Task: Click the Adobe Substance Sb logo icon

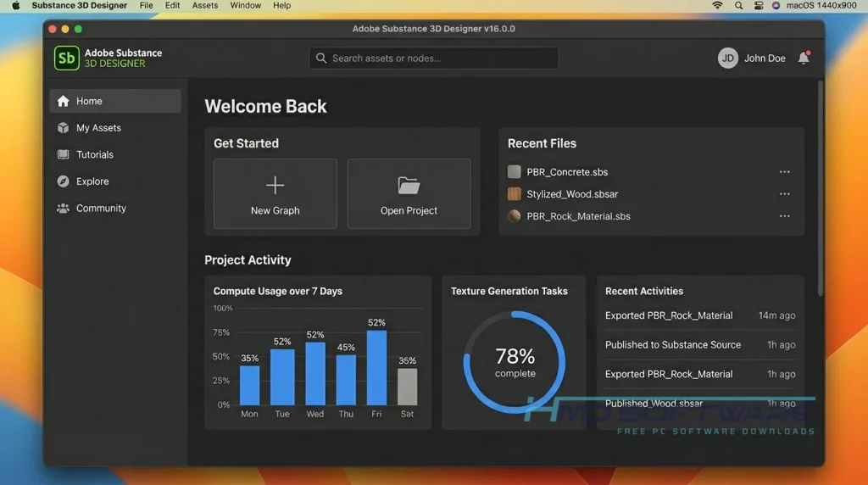Action: tap(66, 59)
